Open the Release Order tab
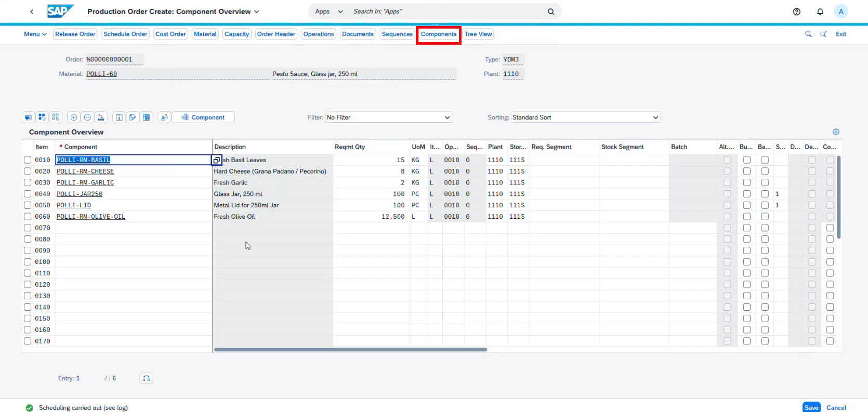 pyautogui.click(x=75, y=34)
